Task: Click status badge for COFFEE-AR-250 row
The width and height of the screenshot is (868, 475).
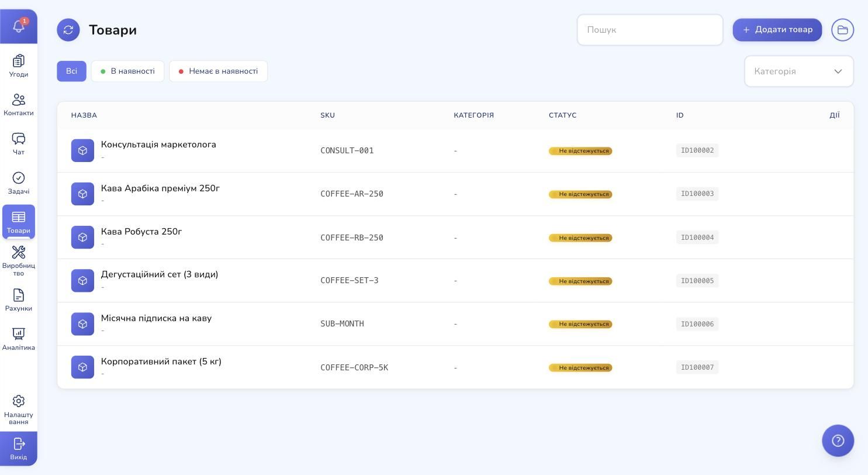Action: tap(580, 194)
